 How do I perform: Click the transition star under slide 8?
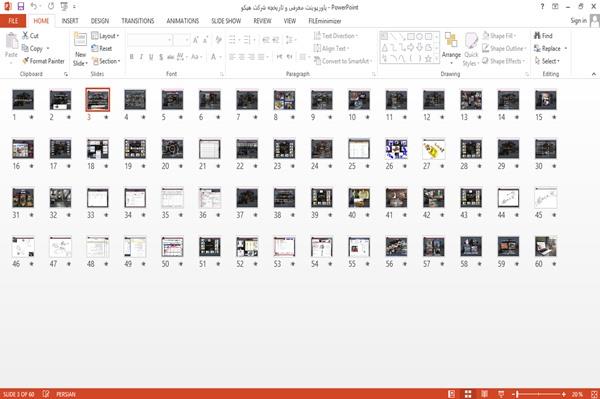point(293,117)
